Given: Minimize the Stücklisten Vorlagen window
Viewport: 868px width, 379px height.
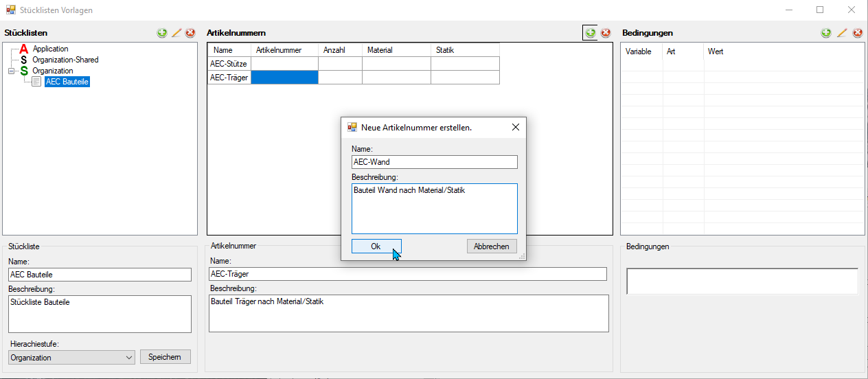Looking at the screenshot, I should (788, 10).
